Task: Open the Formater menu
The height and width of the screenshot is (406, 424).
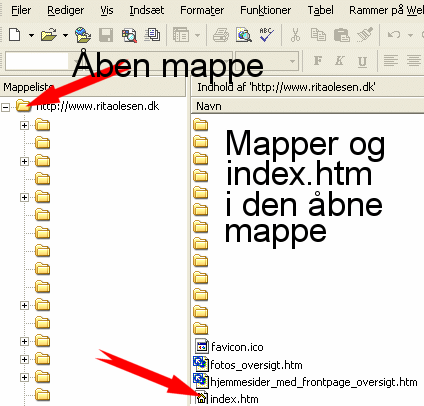Action: (202, 10)
